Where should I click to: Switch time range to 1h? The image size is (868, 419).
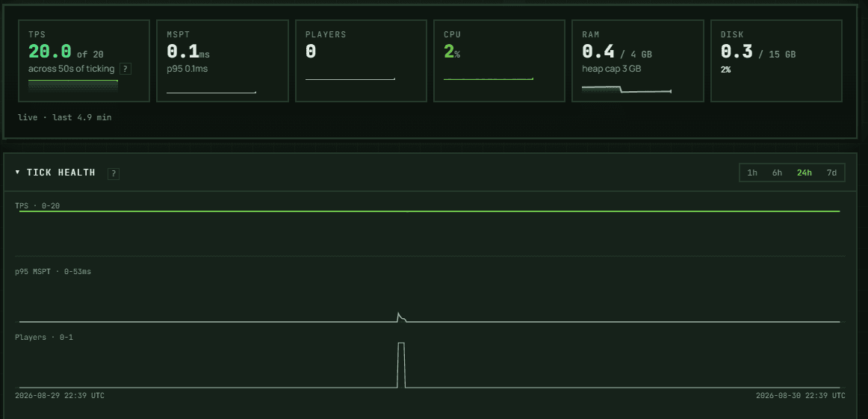(x=752, y=173)
